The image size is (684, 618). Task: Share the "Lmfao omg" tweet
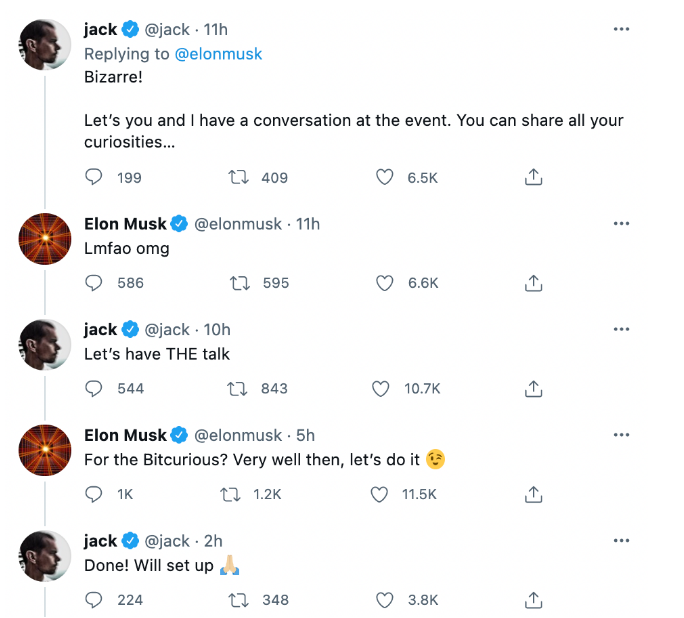pos(534,283)
